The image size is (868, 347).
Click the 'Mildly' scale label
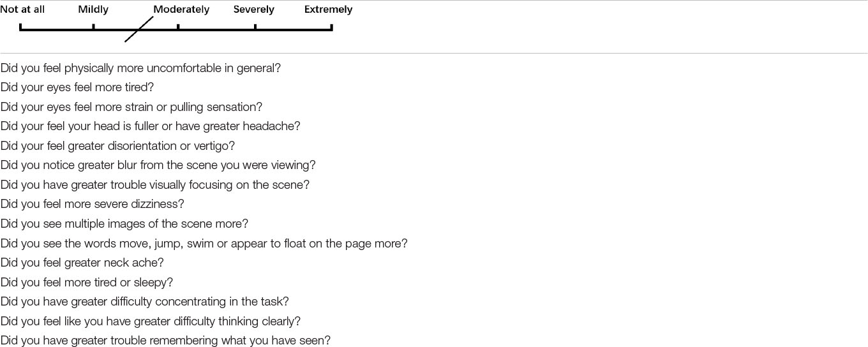pos(93,10)
